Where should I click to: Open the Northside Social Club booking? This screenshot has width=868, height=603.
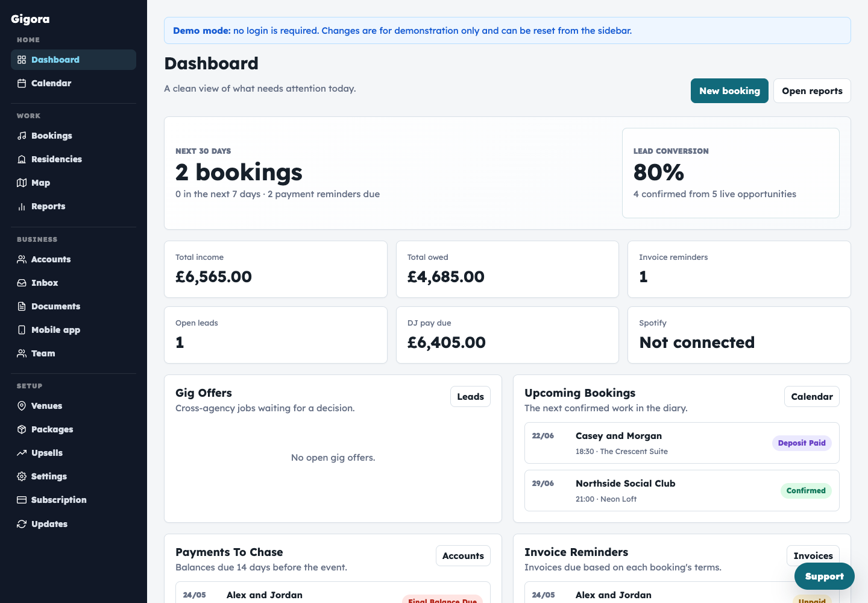click(682, 490)
